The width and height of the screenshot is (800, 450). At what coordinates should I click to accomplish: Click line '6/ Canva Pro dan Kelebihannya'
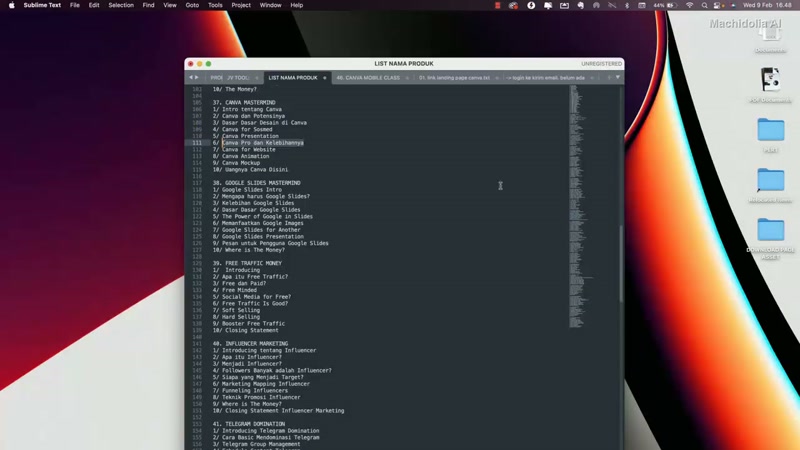coord(258,143)
